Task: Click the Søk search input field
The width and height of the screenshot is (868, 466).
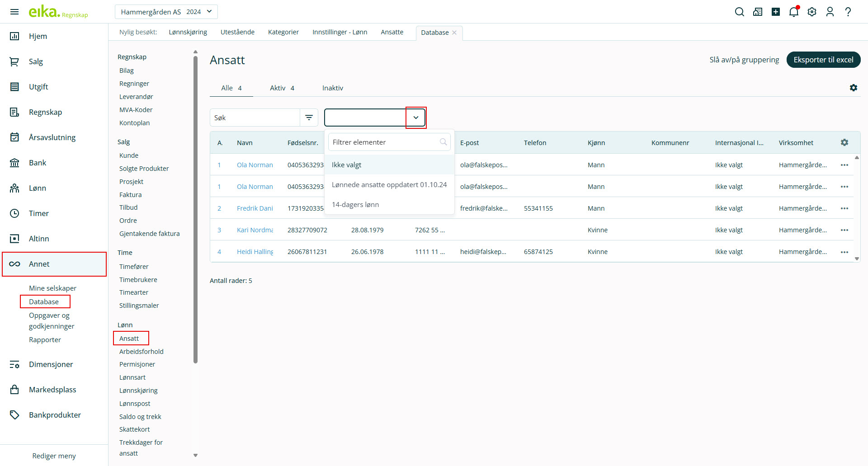Action: [x=255, y=118]
